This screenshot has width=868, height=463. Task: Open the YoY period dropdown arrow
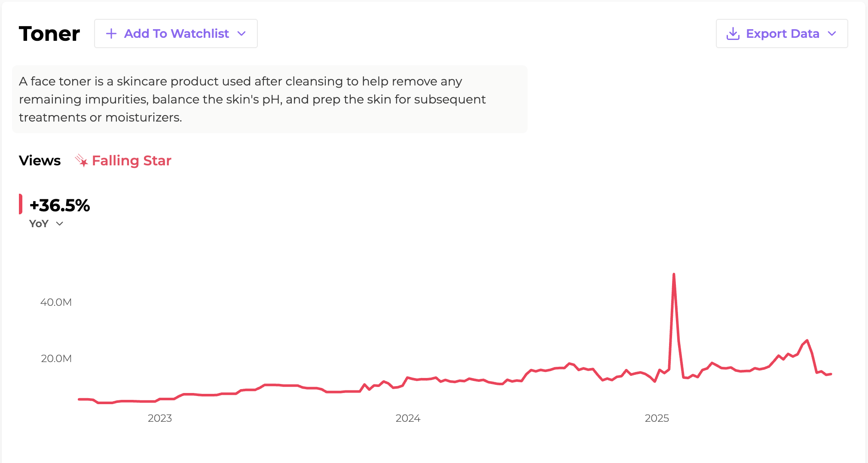coord(60,224)
